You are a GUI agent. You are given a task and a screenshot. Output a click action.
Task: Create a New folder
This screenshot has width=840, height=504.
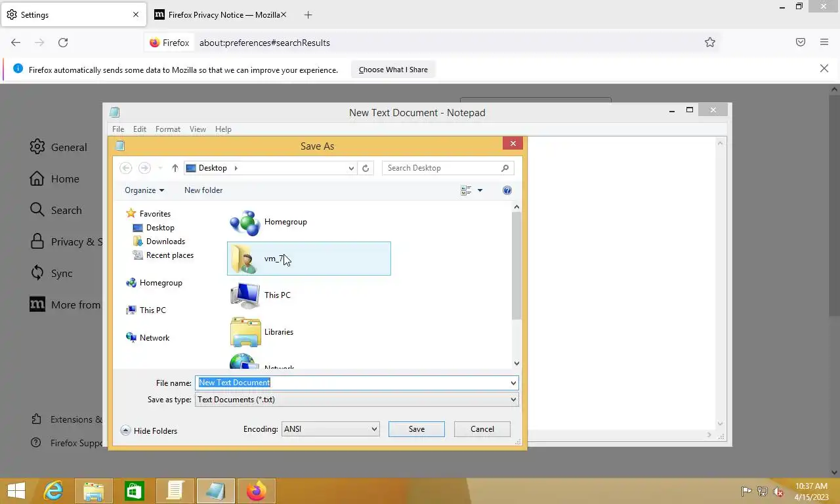(x=203, y=190)
